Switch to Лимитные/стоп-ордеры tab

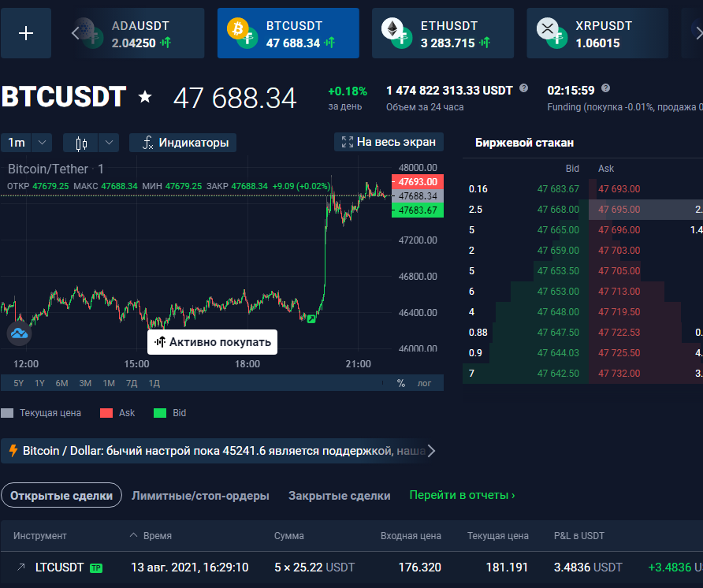pyautogui.click(x=200, y=496)
